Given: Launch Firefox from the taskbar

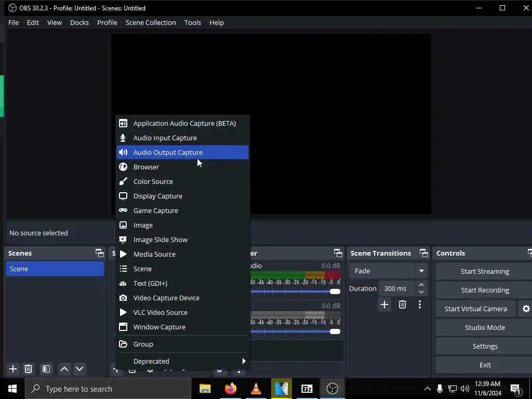Looking at the screenshot, I should [230, 389].
